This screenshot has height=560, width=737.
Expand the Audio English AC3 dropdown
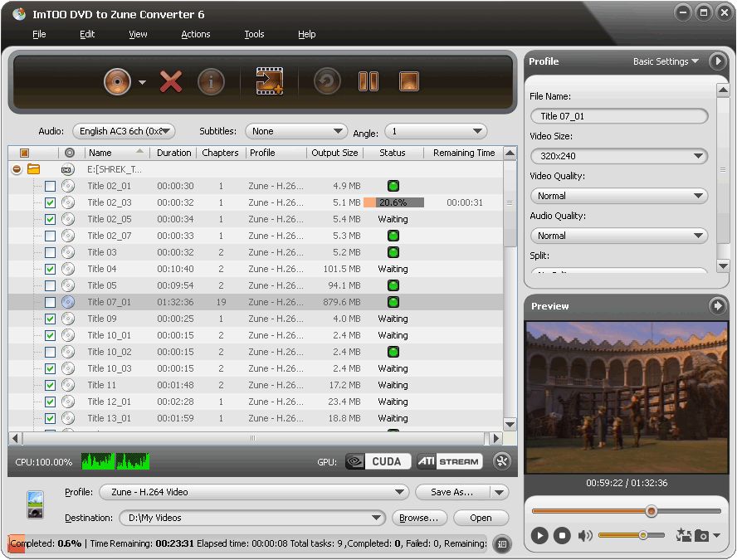pos(124,131)
